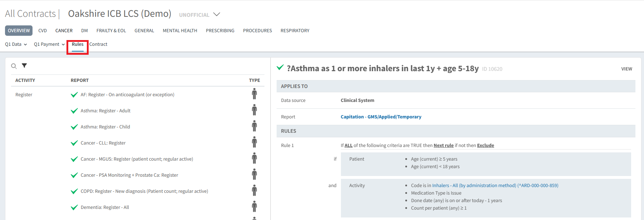644x220 pixels.
Task: Open the Q1 Payment dropdown
Action: point(49,44)
